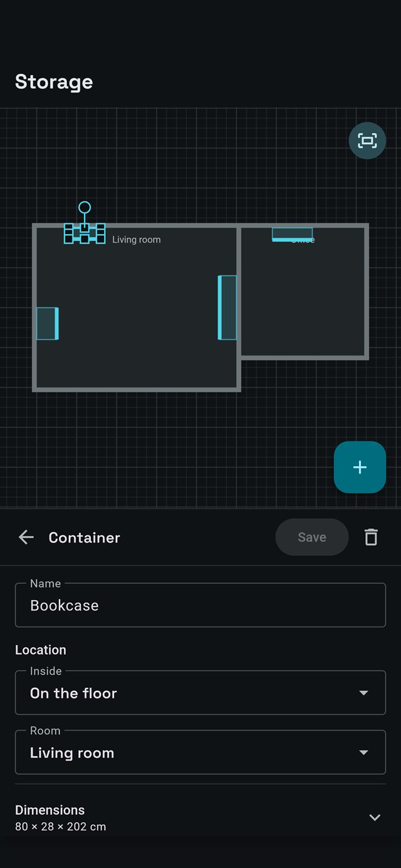Go back with the arrow beside Container
The width and height of the screenshot is (401, 868).
[x=26, y=537]
